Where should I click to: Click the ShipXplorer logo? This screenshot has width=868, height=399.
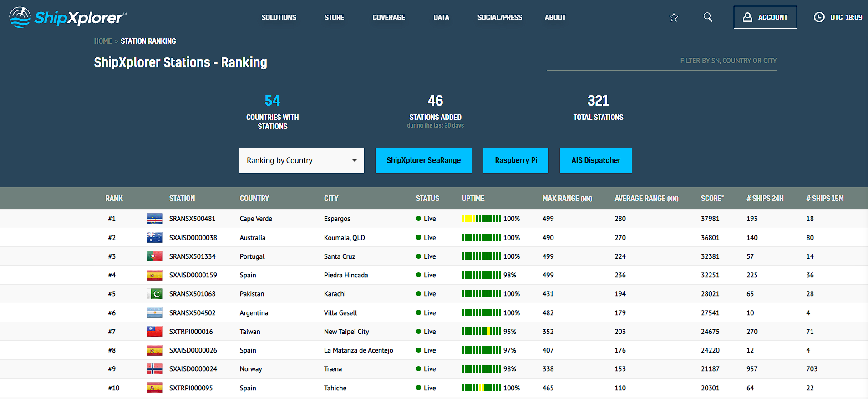67,17
